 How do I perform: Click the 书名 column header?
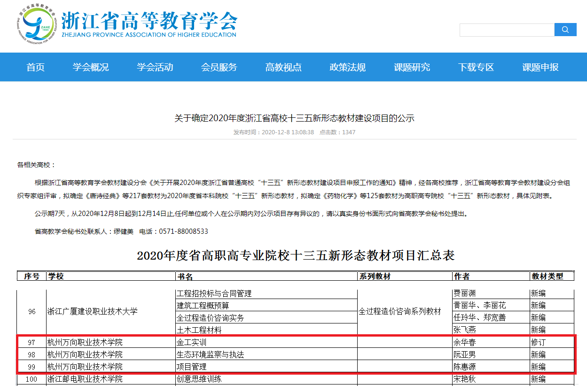pyautogui.click(x=184, y=277)
